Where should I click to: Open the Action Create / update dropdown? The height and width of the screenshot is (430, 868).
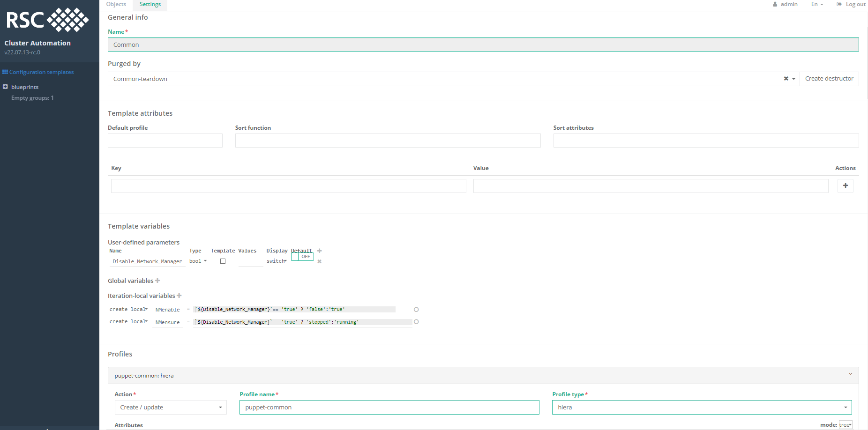[171, 408]
